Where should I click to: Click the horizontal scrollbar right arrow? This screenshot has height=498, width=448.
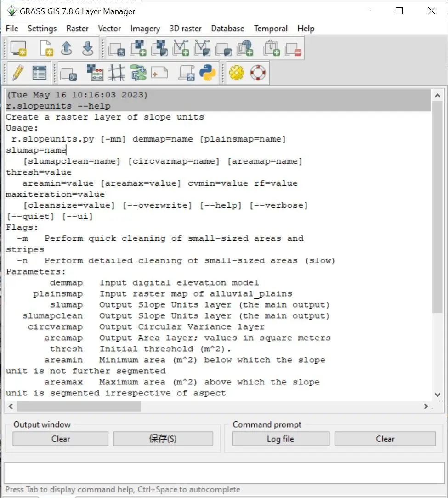coord(426,406)
